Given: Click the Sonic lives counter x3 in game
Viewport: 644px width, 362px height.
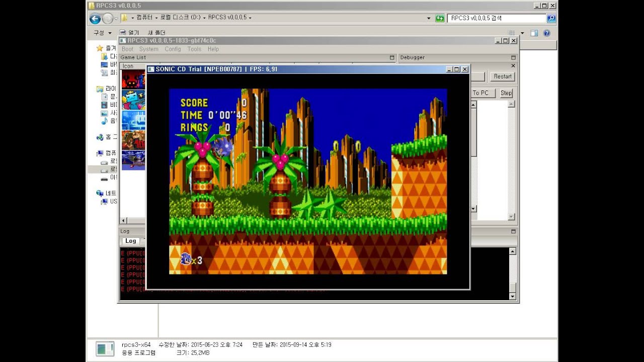Looking at the screenshot, I should click(x=192, y=259).
